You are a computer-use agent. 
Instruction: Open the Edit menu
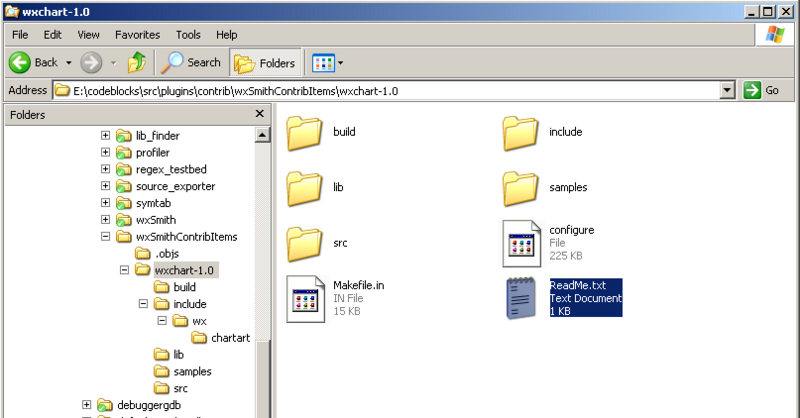tap(53, 35)
